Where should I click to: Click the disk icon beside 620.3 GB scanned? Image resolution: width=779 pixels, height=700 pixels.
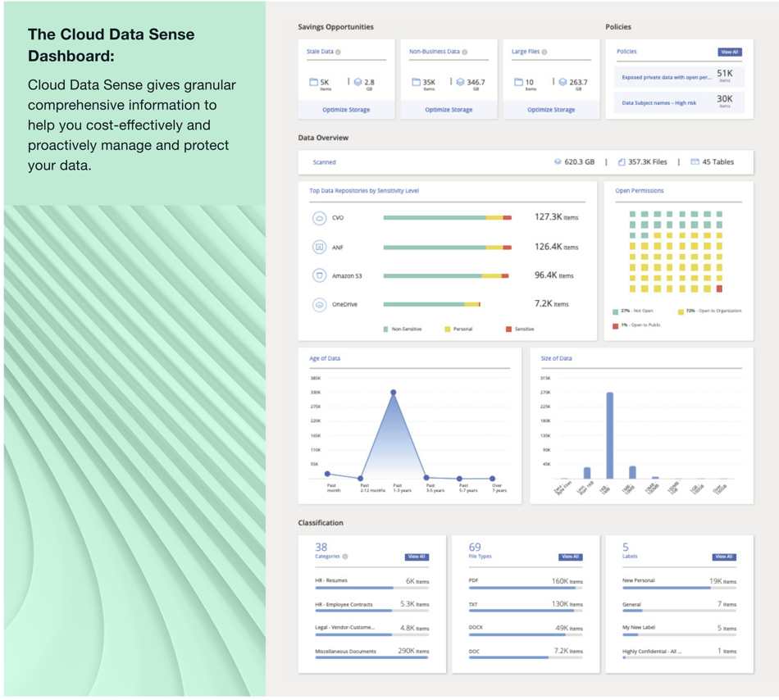click(558, 161)
